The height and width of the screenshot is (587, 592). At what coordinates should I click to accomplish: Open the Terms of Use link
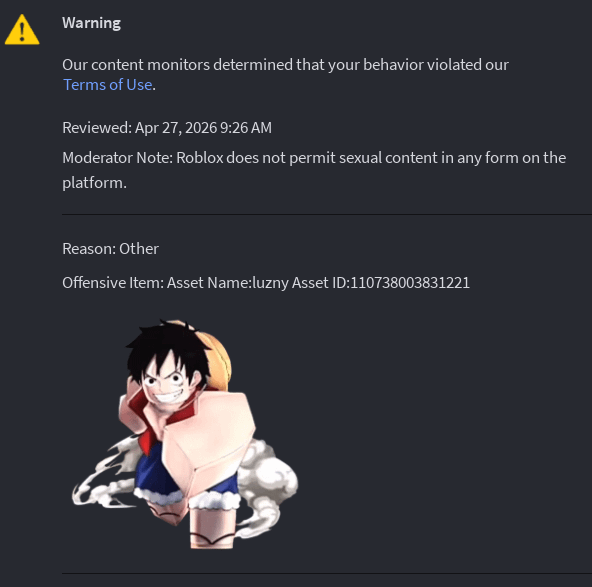point(108,85)
